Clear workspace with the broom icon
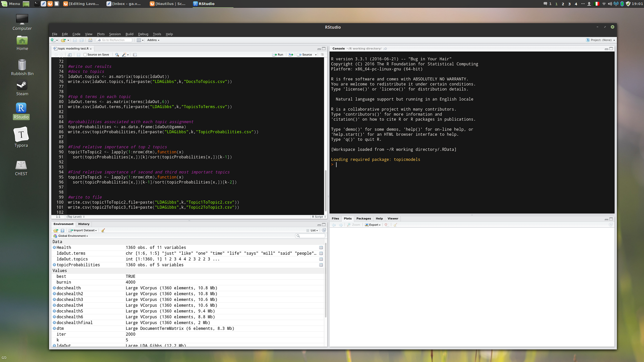This screenshot has width=644, height=362. (103, 230)
